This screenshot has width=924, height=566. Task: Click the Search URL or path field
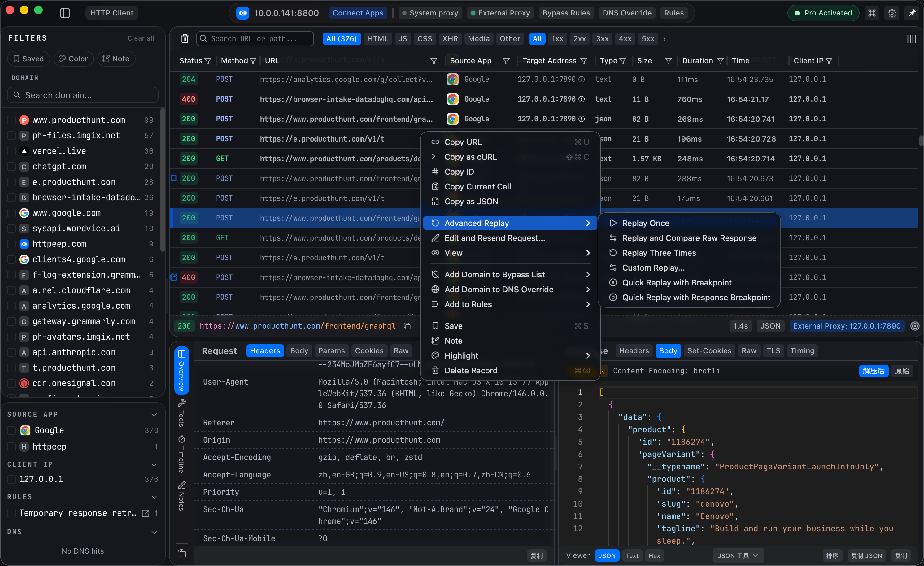(x=255, y=39)
